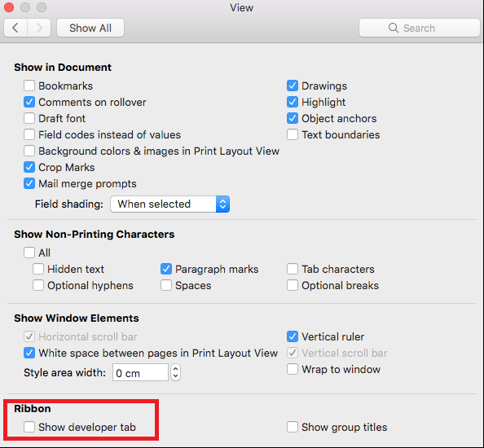Viewport: 484px width, 448px height.
Task: Go back with the left arrow button
Action: click(15, 28)
